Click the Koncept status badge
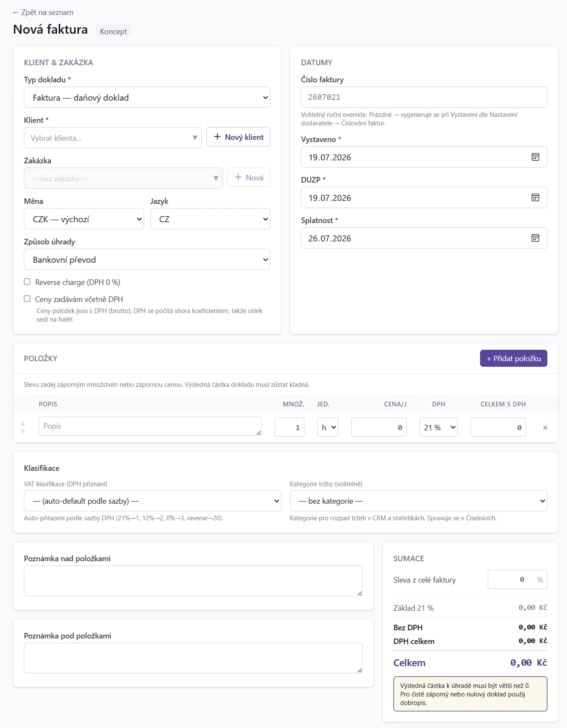 pos(113,31)
